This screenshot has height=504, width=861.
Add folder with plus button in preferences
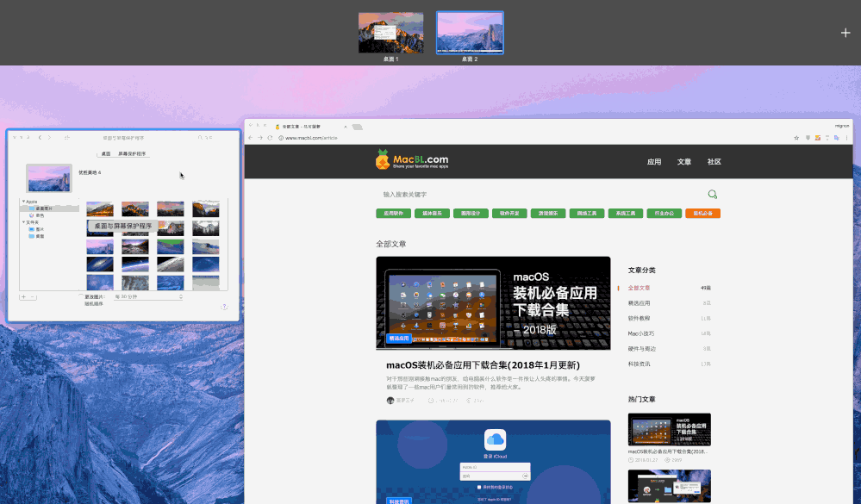(x=23, y=297)
